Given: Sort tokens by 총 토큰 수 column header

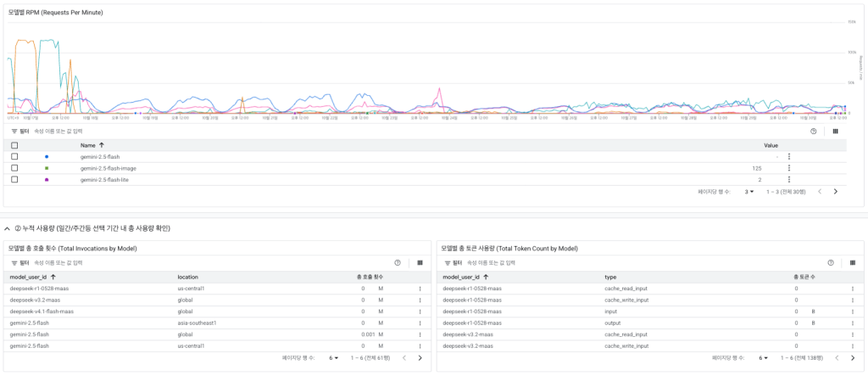Looking at the screenshot, I should click(x=804, y=277).
